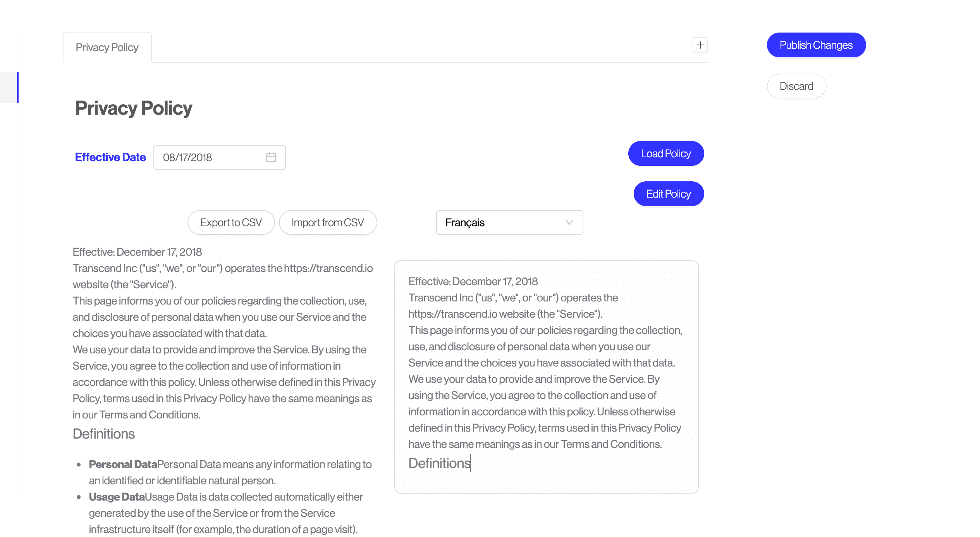Viewport: 980px width, 537px height.
Task: Click the Discard button
Action: (796, 86)
